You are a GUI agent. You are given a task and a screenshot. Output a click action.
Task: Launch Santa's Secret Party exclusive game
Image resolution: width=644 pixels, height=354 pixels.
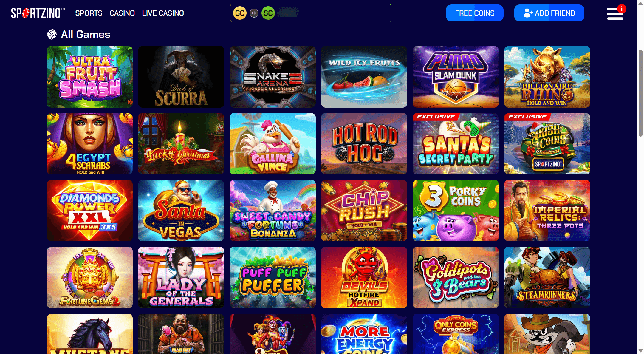click(x=456, y=144)
